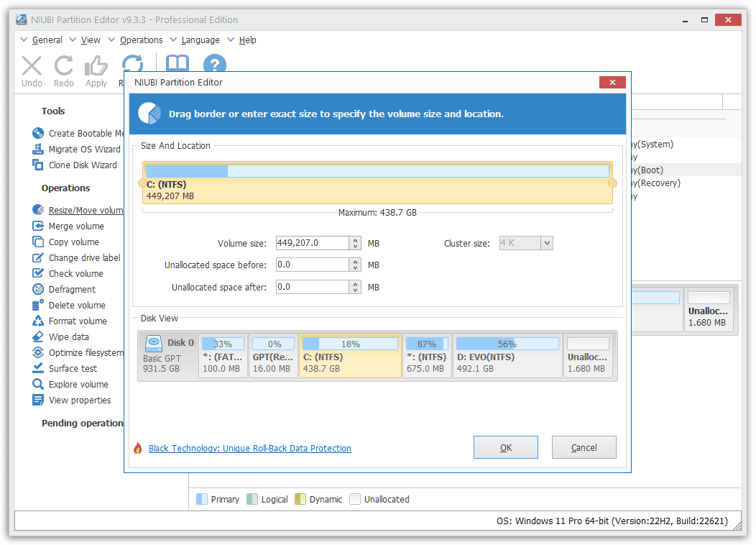The height and width of the screenshot is (545, 756).
Task: Click the OK button
Action: point(506,447)
